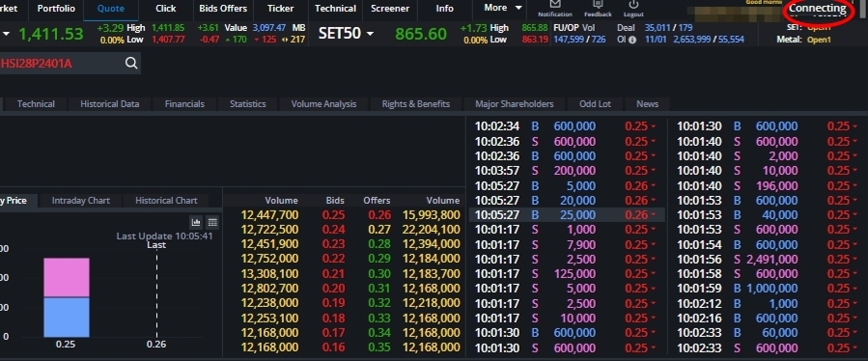
Task: Click the symbol search input field
Action: pos(61,63)
